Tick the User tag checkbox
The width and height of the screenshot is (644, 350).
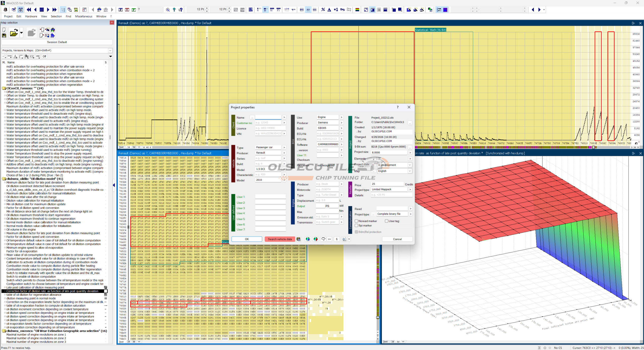[387, 221]
